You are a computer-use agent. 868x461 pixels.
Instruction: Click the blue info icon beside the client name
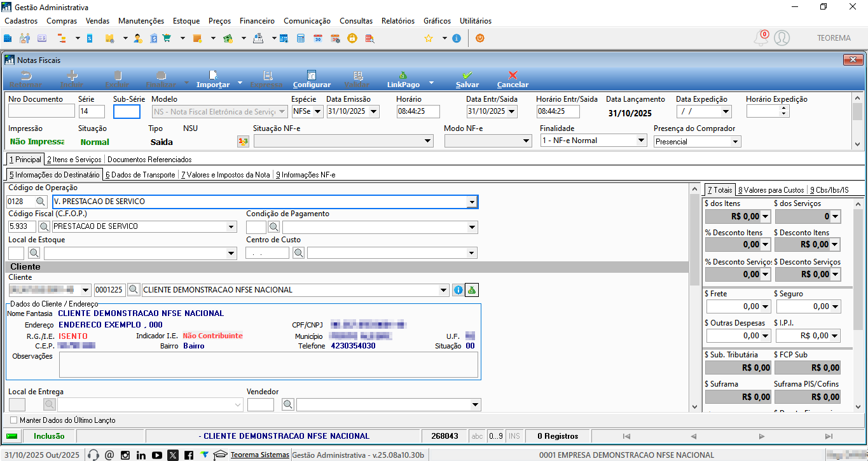click(x=458, y=290)
